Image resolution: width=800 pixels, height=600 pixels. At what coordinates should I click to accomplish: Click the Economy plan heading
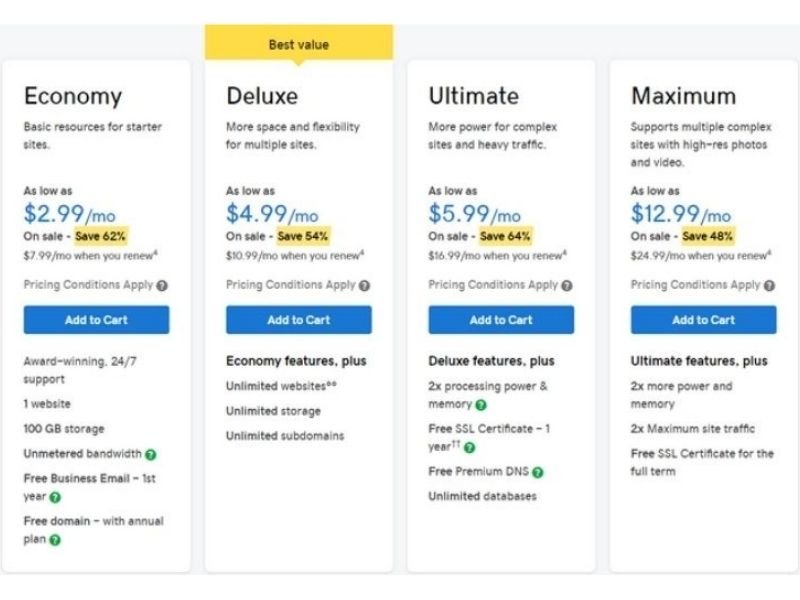point(73,96)
